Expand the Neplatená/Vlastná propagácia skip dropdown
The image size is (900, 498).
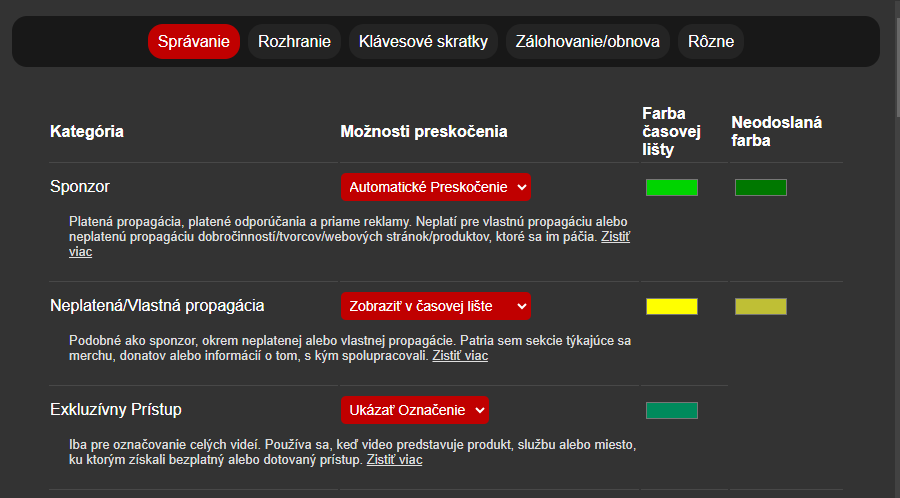coord(436,306)
